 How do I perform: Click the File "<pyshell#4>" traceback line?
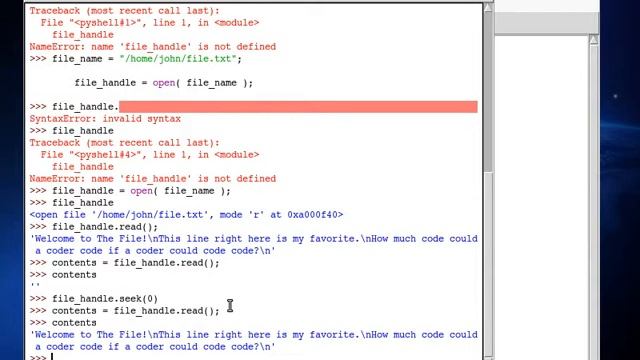click(150, 155)
